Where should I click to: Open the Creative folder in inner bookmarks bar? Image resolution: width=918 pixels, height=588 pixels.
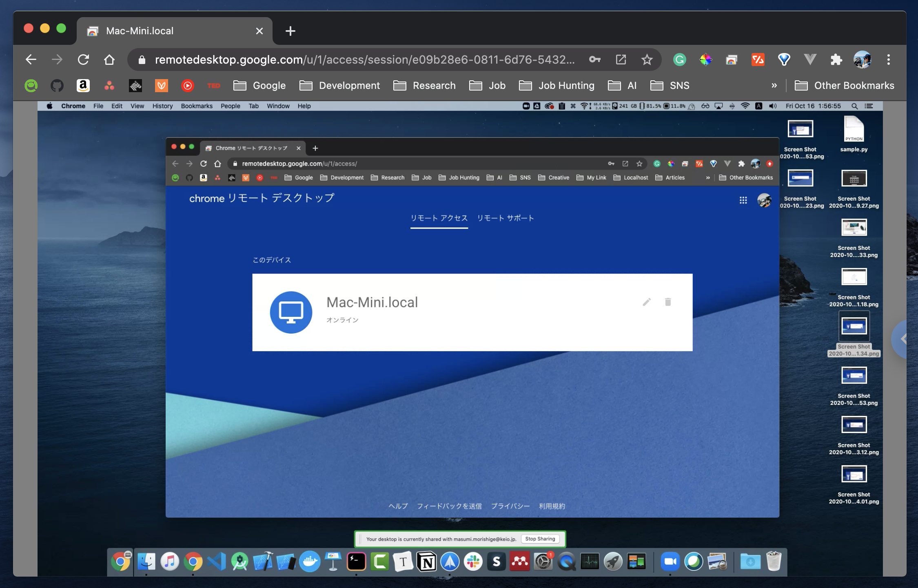(x=554, y=178)
